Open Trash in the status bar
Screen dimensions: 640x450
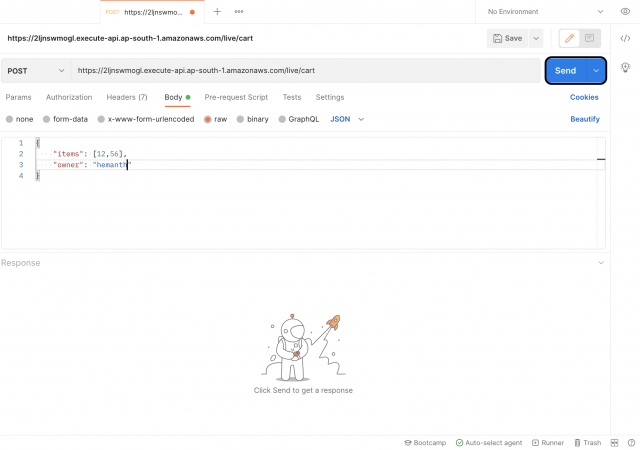click(587, 443)
